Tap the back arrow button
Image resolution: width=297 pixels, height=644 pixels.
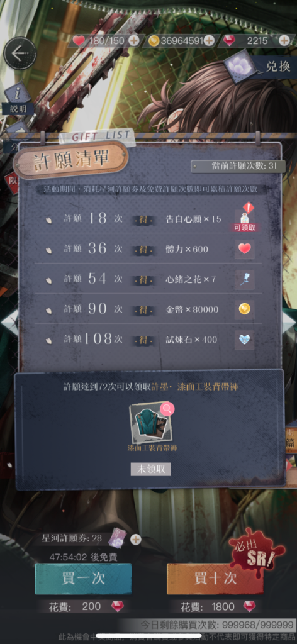(20, 53)
